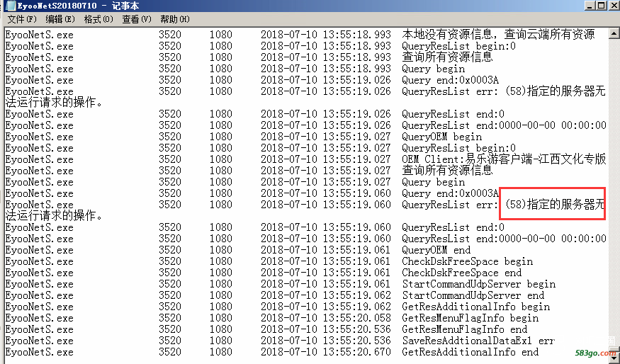
Task: Click 'QueryResList end:0000-00-00 00:00:00' at 13:55:19.026
Action: pos(504,125)
